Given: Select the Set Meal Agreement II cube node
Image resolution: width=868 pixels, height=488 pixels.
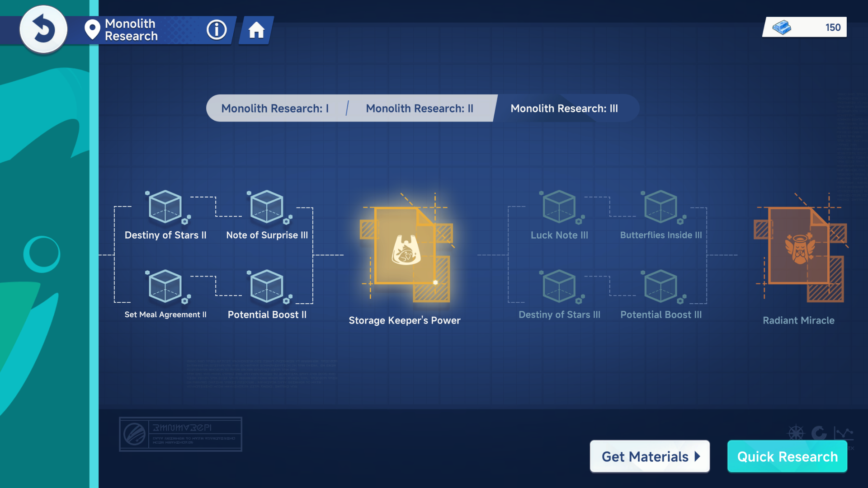Looking at the screenshot, I should [x=165, y=287].
